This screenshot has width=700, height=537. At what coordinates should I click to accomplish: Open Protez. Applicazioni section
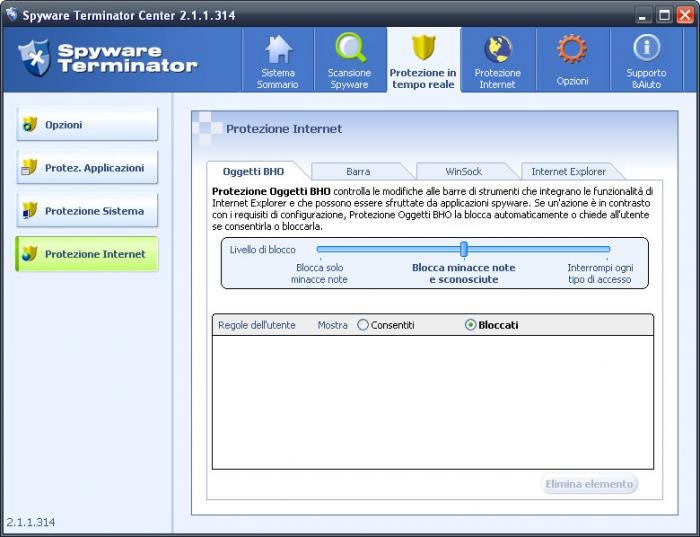click(x=87, y=167)
